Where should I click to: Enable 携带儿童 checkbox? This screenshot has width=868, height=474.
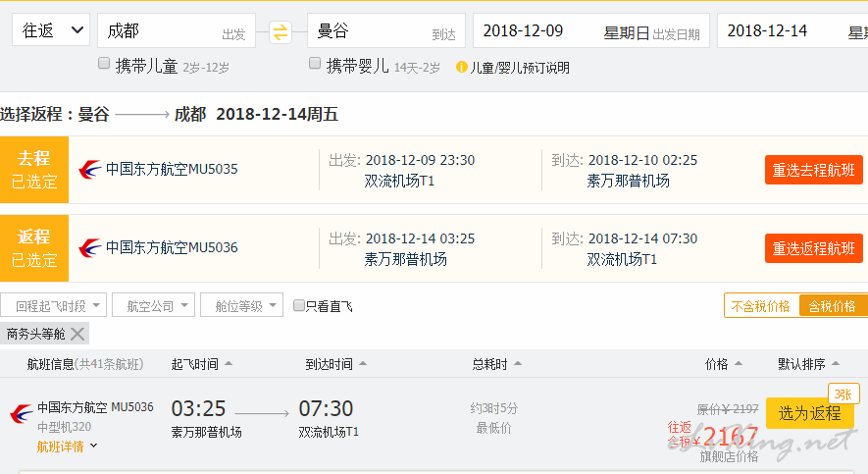point(104,64)
